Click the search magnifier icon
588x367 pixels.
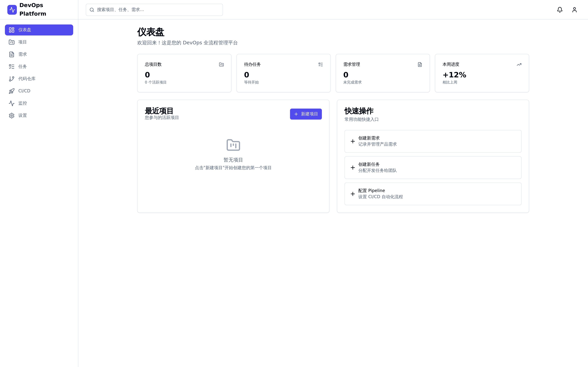[x=92, y=10]
